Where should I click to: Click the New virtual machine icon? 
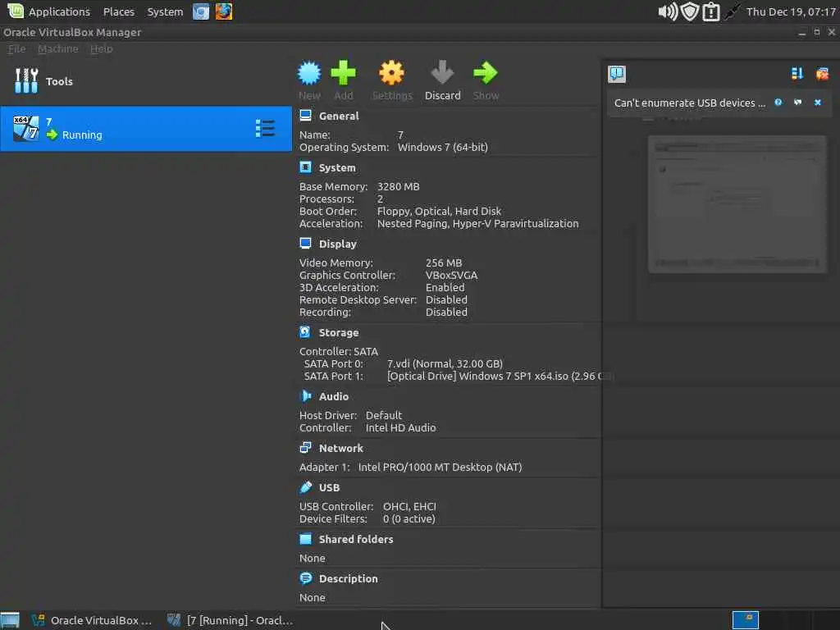(309, 73)
